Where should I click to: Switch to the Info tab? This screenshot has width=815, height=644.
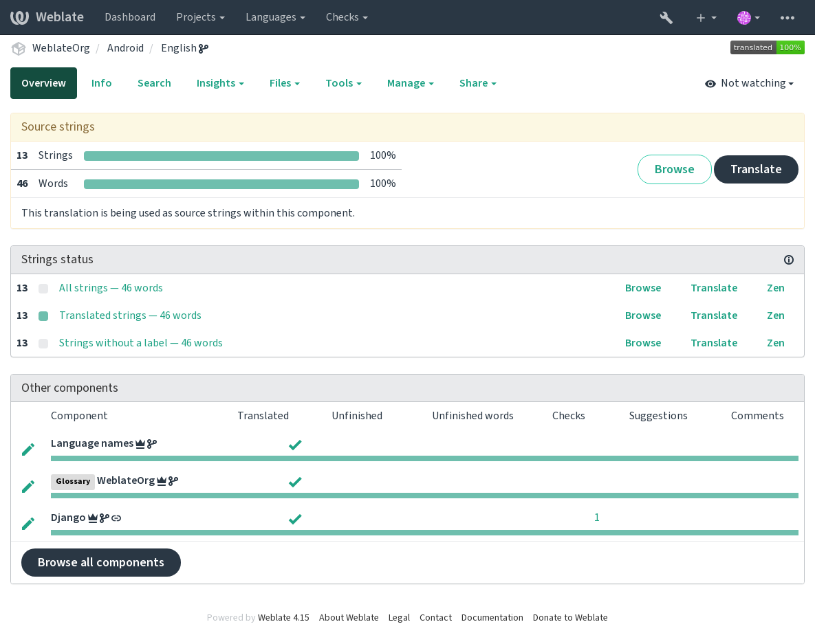tap(101, 83)
